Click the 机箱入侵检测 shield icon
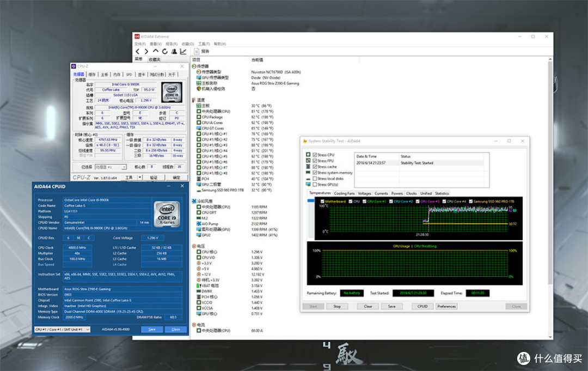 point(199,89)
